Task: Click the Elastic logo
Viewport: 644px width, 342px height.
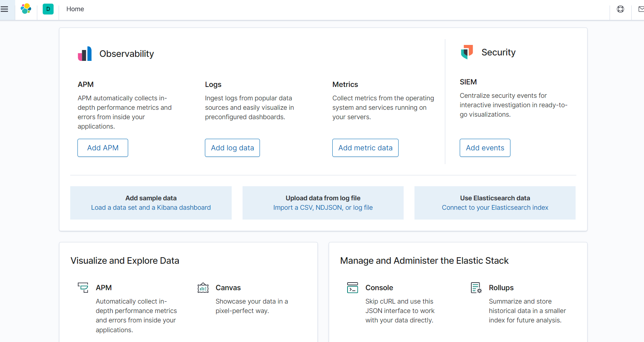Action: click(x=26, y=9)
